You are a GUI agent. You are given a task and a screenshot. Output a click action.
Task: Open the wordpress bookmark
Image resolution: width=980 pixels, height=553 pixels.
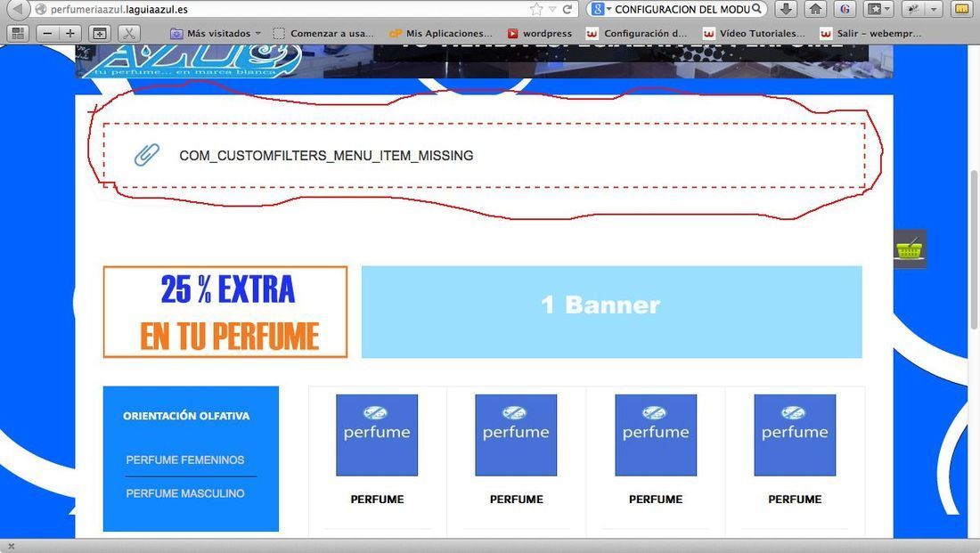(539, 33)
